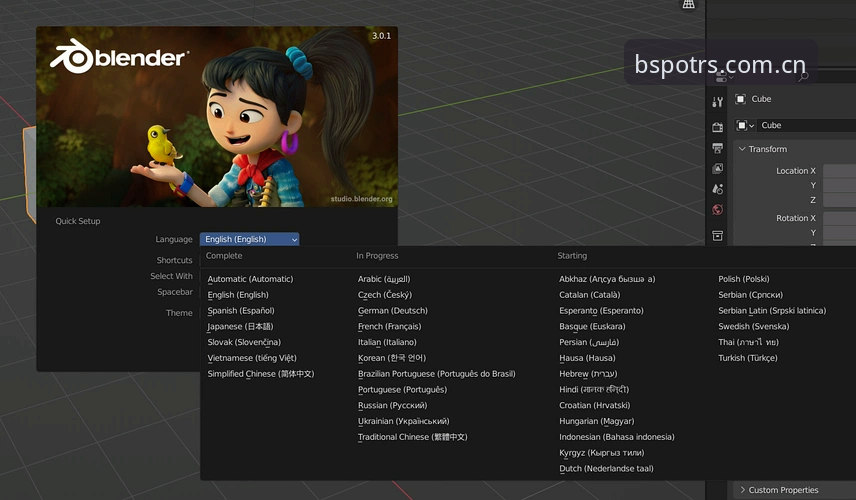The image size is (856, 500).
Task: Select Traditional Chinese language
Action: (412, 437)
